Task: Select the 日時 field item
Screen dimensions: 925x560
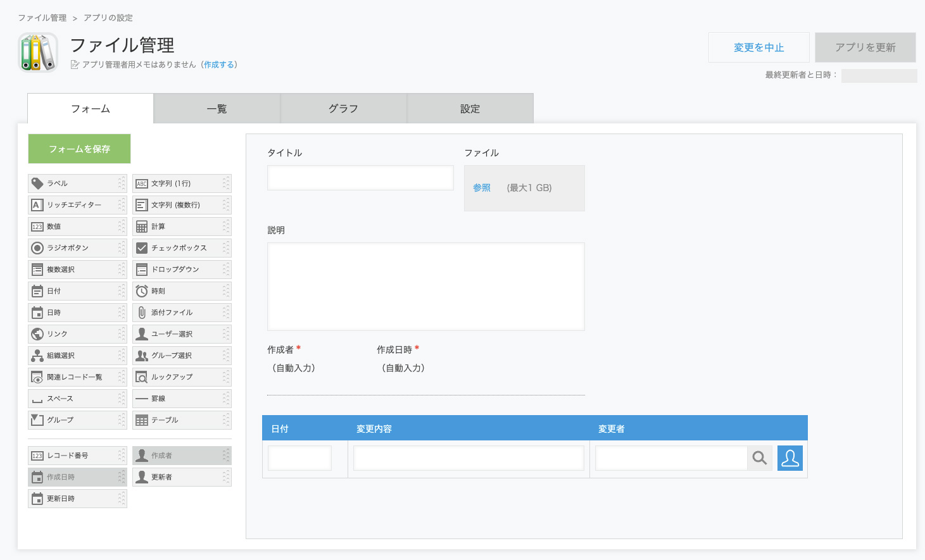Action: tap(77, 313)
